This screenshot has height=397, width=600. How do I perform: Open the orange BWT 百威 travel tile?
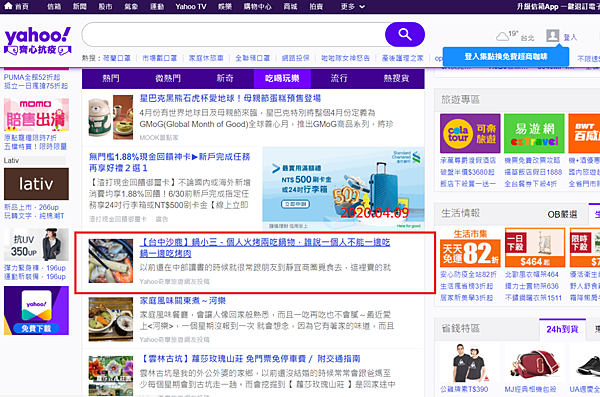pyautogui.click(x=584, y=133)
